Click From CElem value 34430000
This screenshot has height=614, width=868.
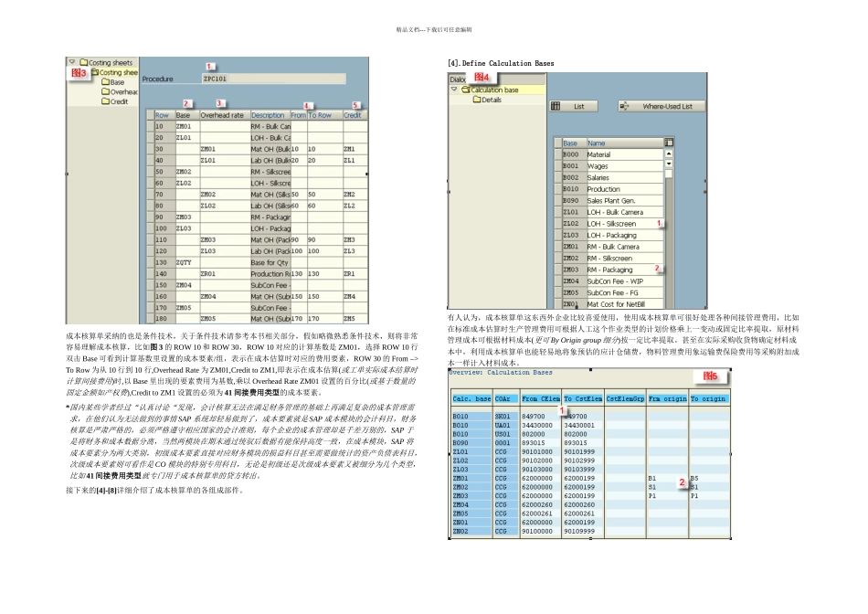pos(537,425)
